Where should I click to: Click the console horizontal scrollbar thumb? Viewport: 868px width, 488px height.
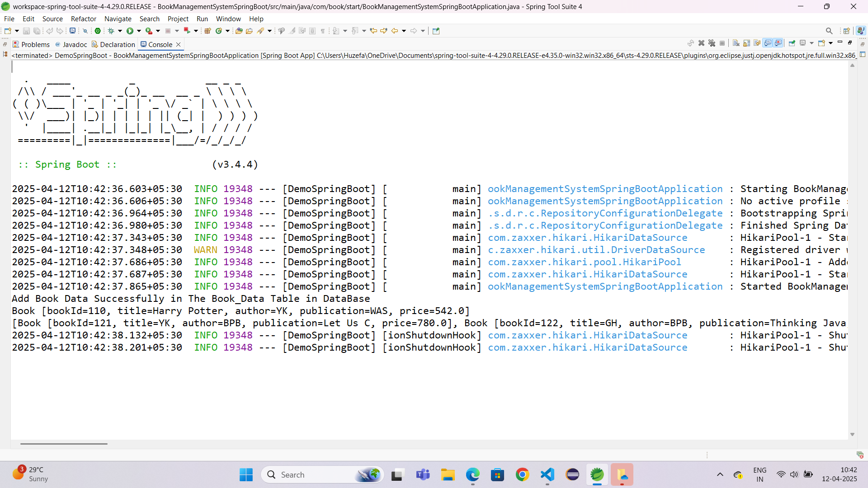[x=64, y=444]
